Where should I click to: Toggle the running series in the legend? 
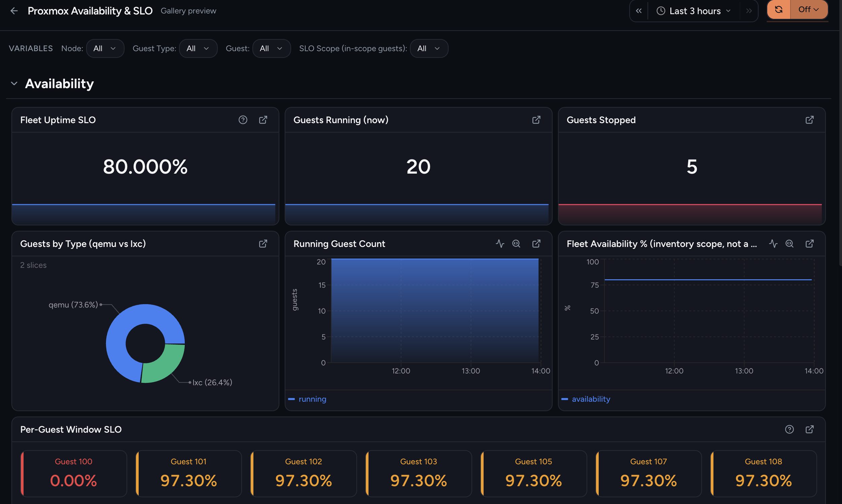click(307, 399)
